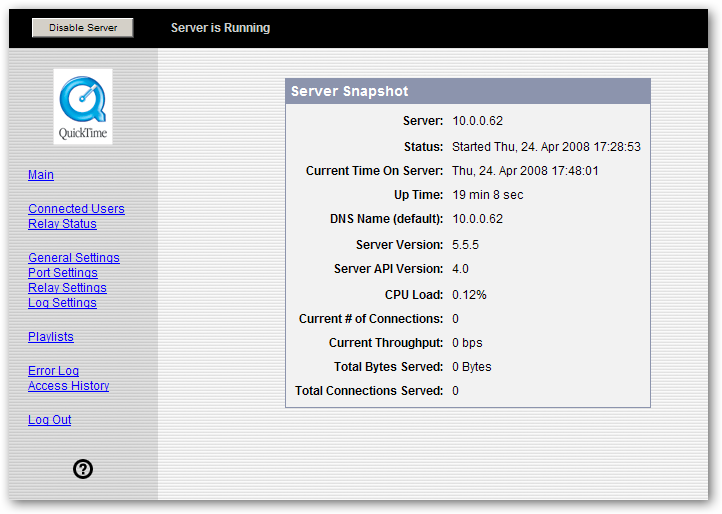Click the QuickTime logo image
Viewport: 722px width, 514px height.
pyautogui.click(x=83, y=107)
